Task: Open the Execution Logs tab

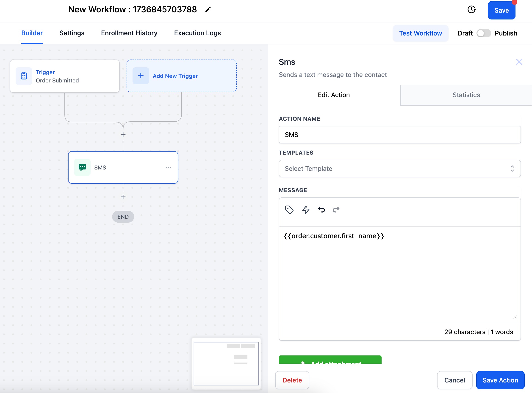Action: (197, 33)
